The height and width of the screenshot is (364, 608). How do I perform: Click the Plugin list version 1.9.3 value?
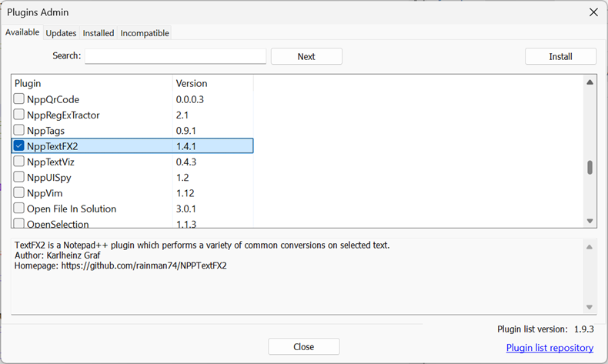click(584, 329)
